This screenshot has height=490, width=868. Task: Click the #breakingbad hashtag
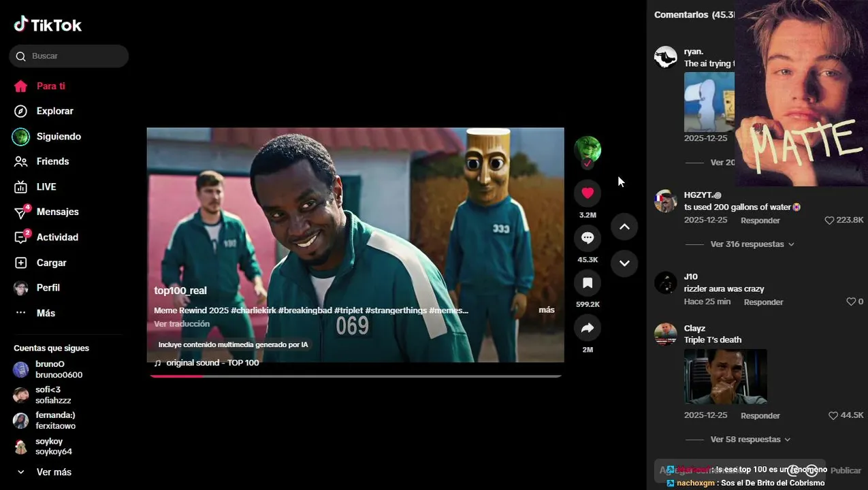coord(305,310)
